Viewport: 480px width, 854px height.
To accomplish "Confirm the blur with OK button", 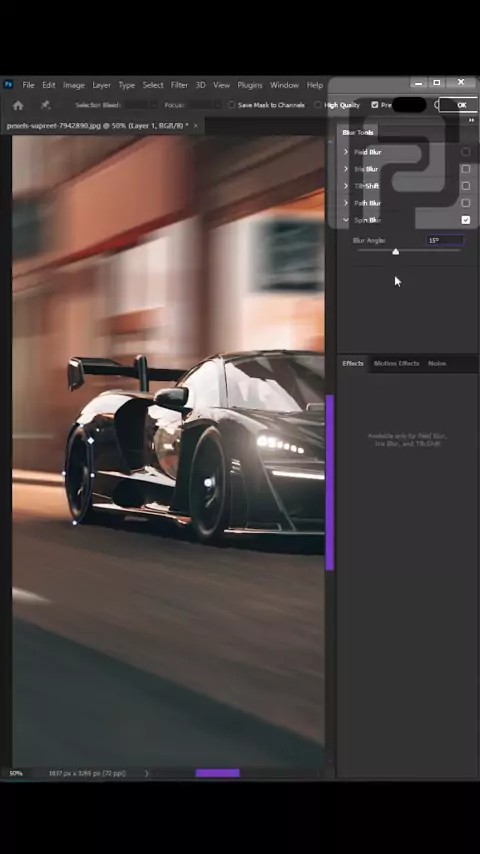I will (x=461, y=105).
